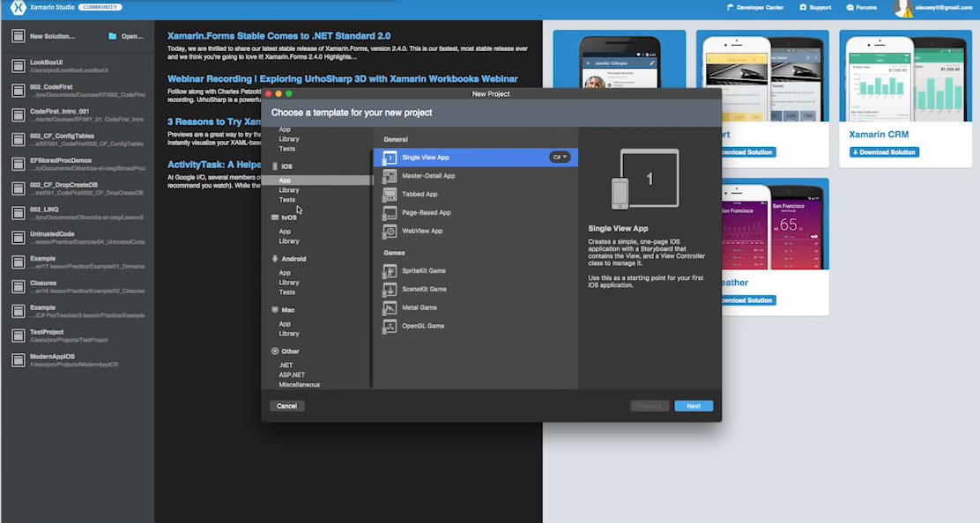Click the SceneKit Game template icon
The height and width of the screenshot is (523, 980).
coord(390,289)
